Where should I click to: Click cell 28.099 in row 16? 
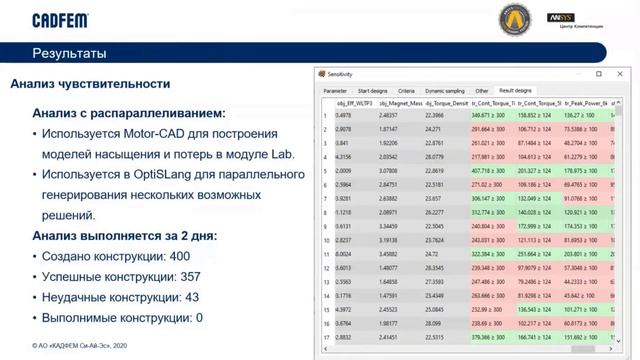447,324
